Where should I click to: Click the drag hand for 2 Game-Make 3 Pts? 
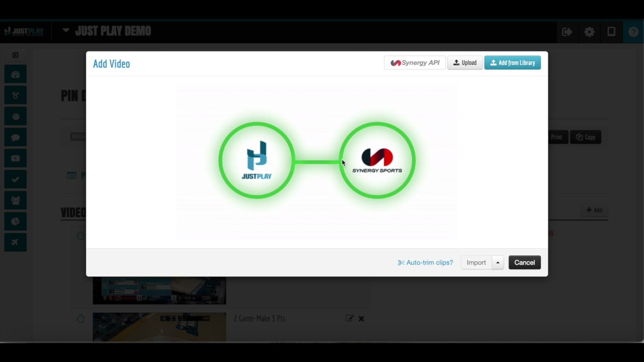80,319
